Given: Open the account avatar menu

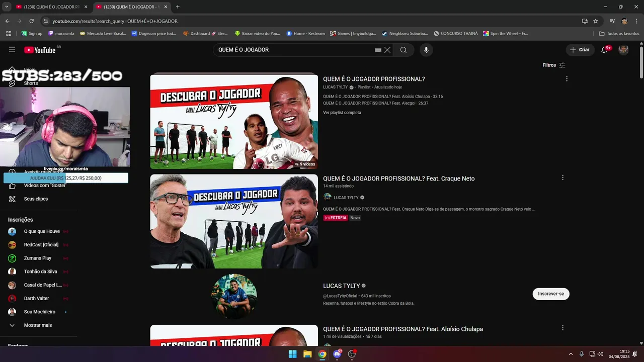Looking at the screenshot, I should [623, 50].
